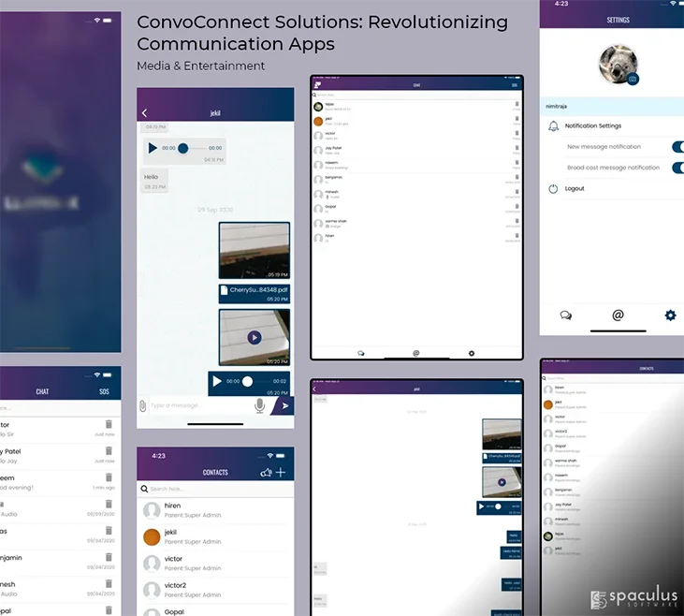Delete the tejas chat in tablet chat list

517,104
